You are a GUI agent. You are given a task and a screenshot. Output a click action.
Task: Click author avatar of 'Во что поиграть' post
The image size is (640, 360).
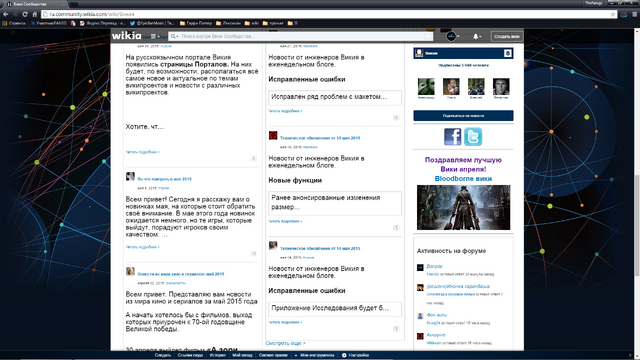[130, 177]
